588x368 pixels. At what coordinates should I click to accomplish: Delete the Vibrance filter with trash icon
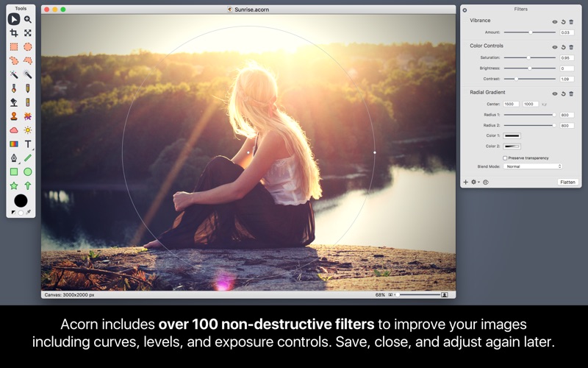pyautogui.click(x=571, y=22)
